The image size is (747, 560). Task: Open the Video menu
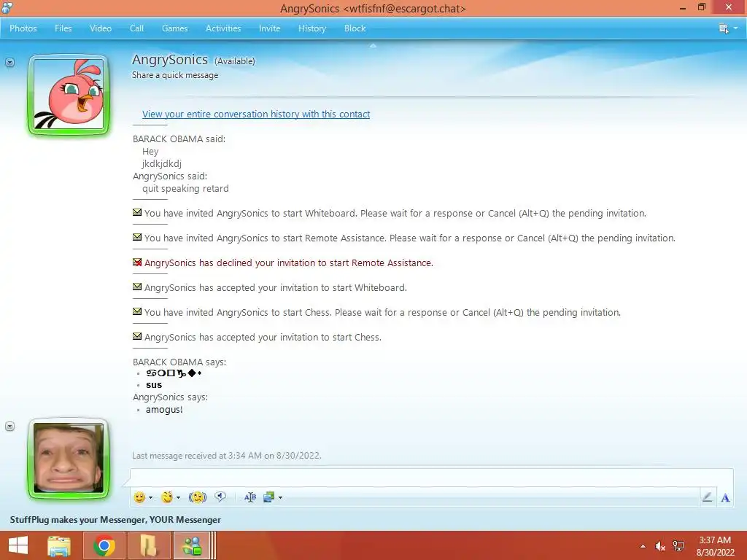101,28
